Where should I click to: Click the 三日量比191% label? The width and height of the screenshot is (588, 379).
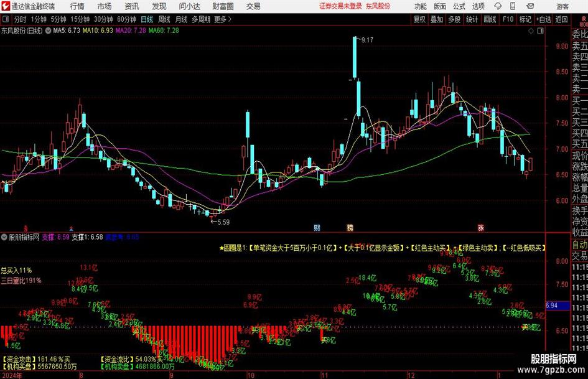(21, 280)
